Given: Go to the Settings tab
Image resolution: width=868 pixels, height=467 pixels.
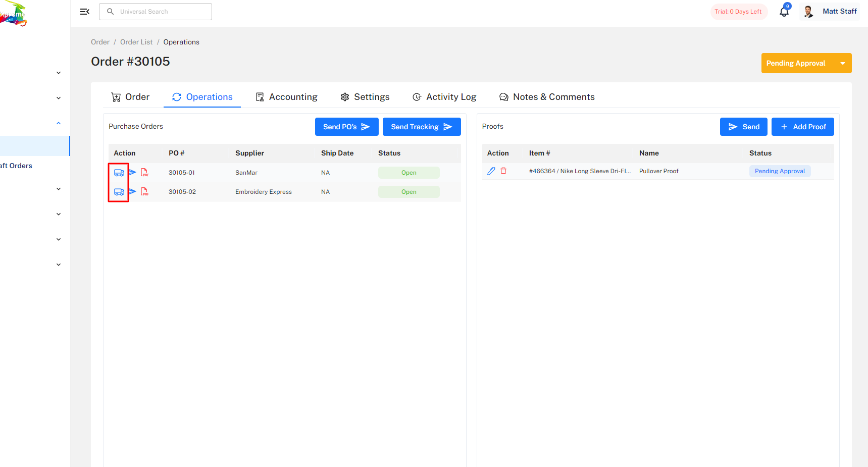Looking at the screenshot, I should pos(365,97).
